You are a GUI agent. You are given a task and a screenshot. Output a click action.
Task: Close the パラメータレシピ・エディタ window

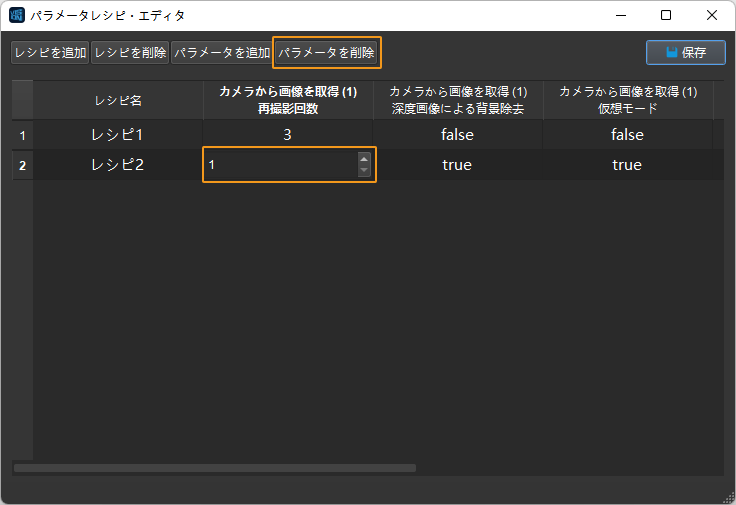coord(712,15)
